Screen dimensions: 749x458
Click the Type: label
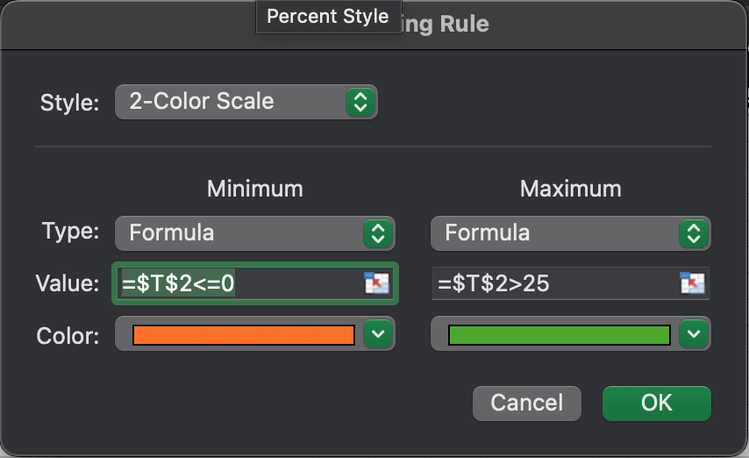click(x=70, y=232)
